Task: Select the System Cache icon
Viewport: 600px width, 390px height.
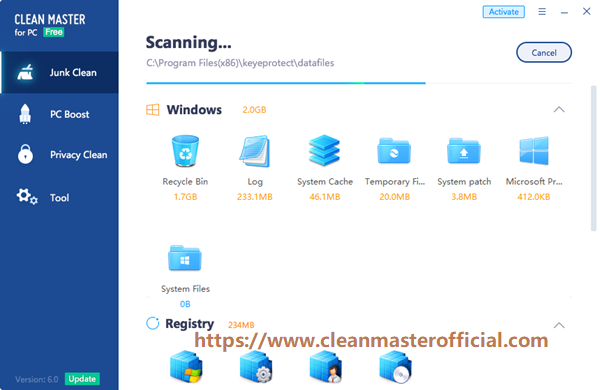Action: [x=324, y=150]
